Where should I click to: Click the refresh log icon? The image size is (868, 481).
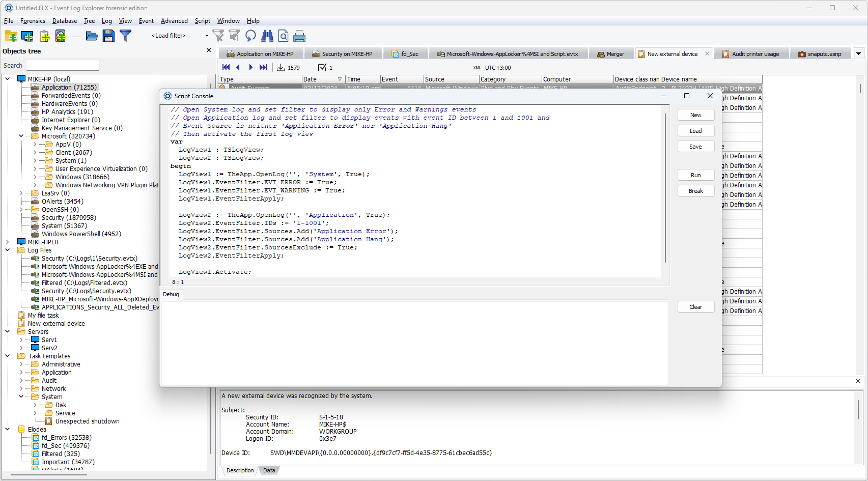pos(250,36)
